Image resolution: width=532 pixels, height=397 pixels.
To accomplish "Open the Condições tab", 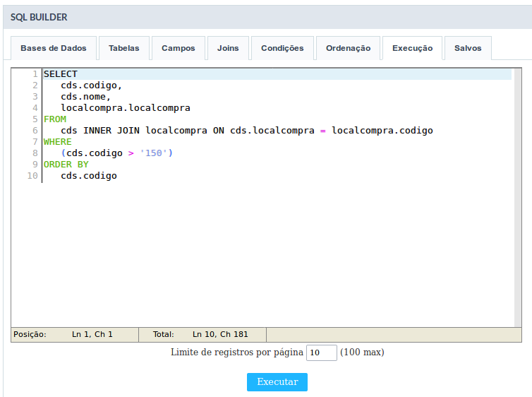I will click(282, 48).
